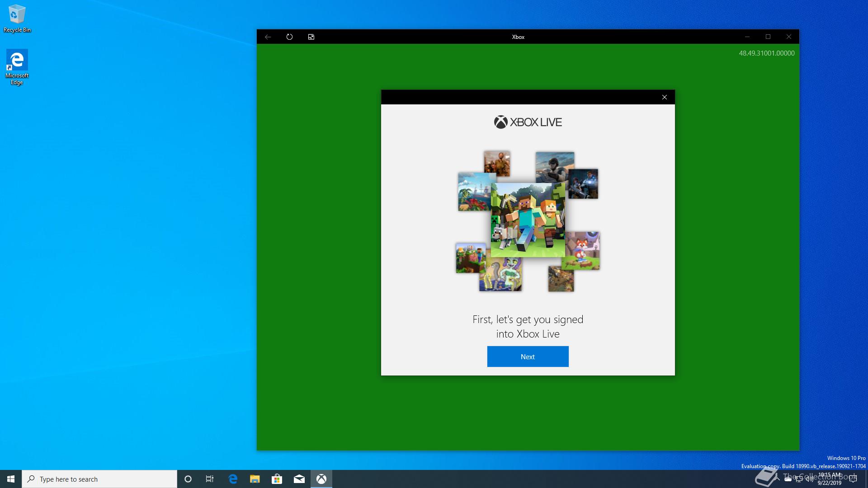
Task: Minimize the Xbox window
Action: [x=747, y=37]
